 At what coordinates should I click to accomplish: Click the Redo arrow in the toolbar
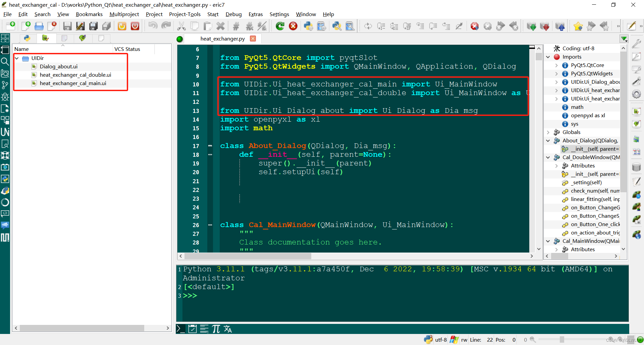(166, 26)
